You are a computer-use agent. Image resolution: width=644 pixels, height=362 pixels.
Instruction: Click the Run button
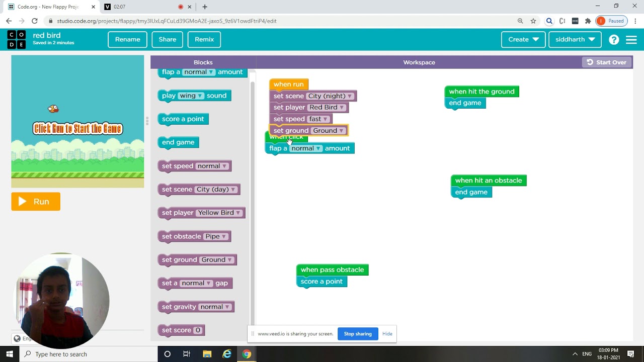coord(36,202)
